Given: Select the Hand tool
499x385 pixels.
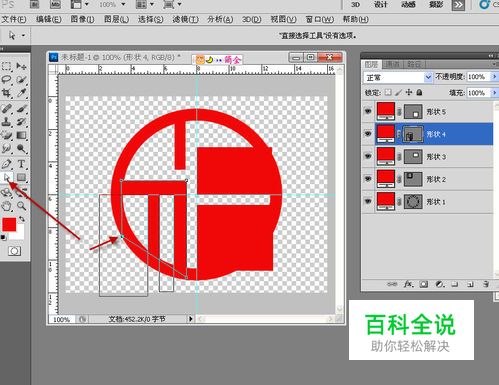Looking at the screenshot, I should pos(7,206).
